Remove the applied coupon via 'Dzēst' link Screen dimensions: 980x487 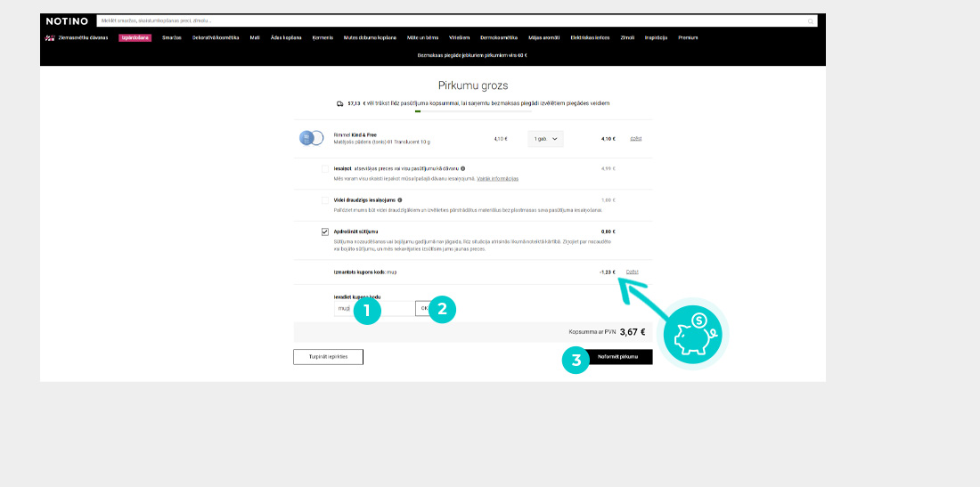pyautogui.click(x=633, y=272)
